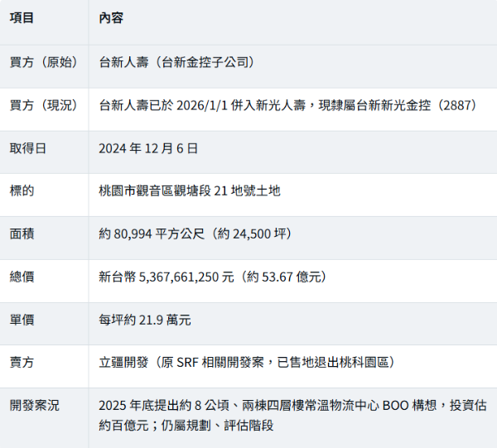
Task: Click the 項目 column header
Action: pos(22,17)
